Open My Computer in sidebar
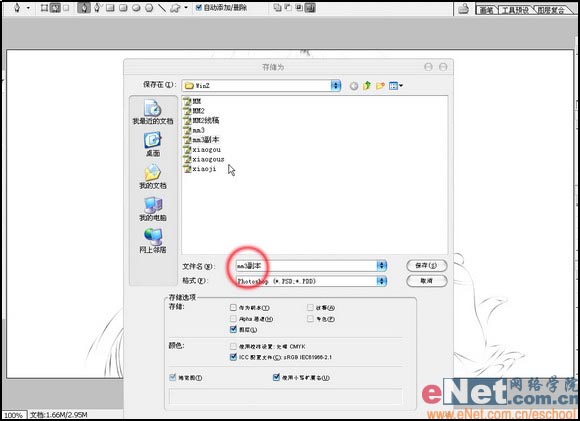The width and height of the screenshot is (580, 421). (x=153, y=209)
